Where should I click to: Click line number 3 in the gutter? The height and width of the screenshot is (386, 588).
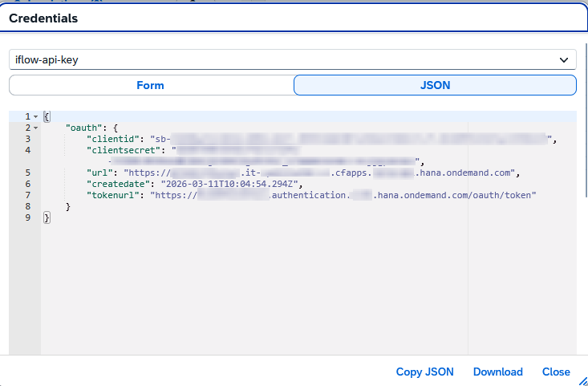coord(27,139)
